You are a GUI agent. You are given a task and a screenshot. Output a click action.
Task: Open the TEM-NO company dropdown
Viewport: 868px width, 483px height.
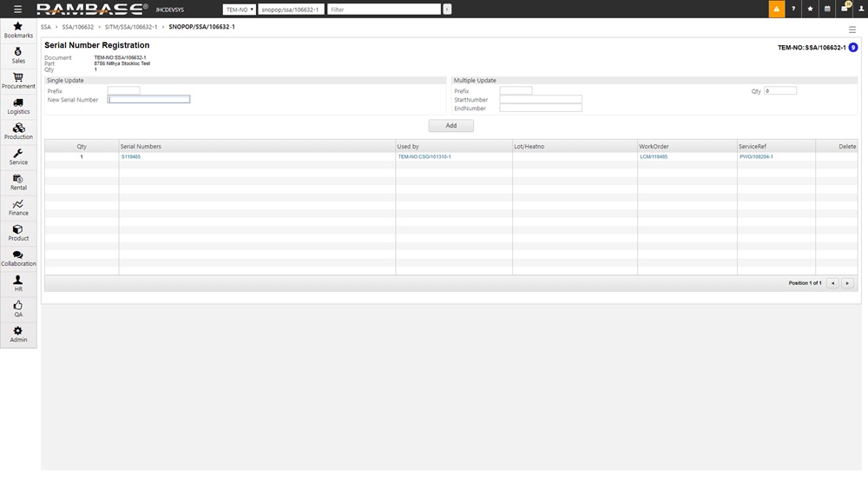pyautogui.click(x=240, y=10)
